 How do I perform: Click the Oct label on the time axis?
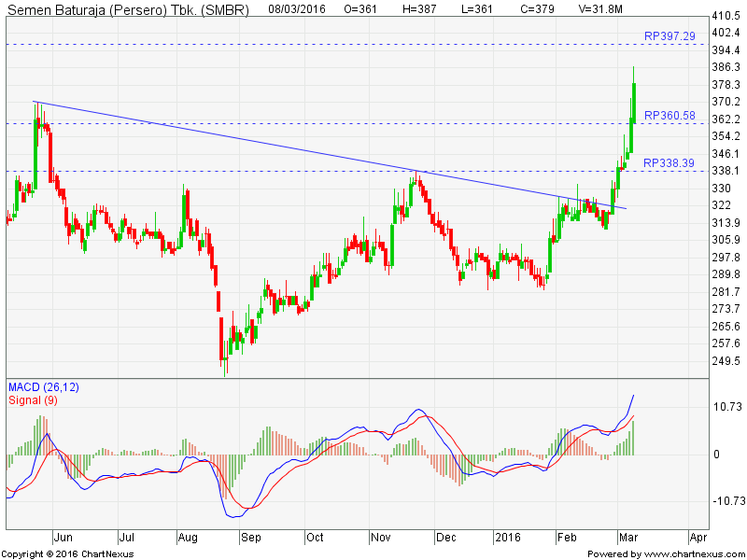tap(315, 539)
